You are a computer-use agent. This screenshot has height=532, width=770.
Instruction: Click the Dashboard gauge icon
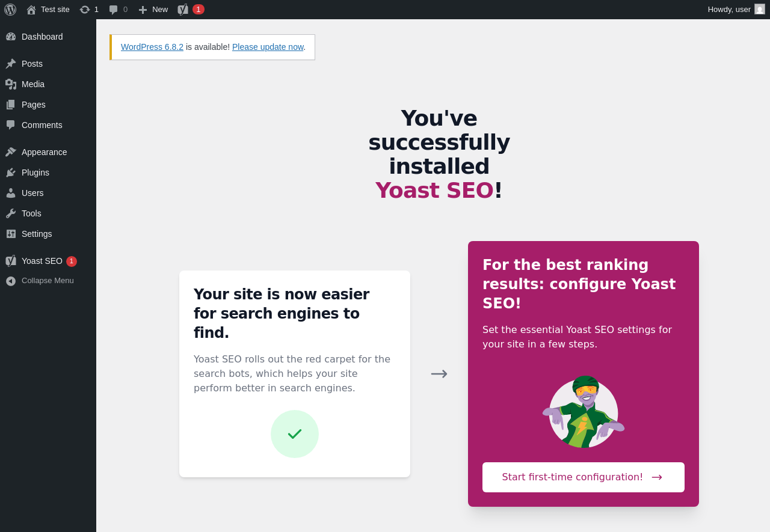(x=11, y=37)
